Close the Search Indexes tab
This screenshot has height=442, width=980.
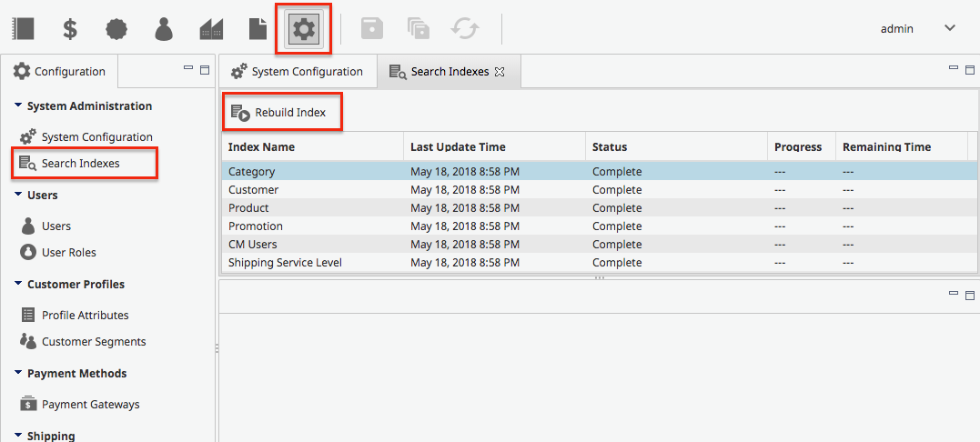click(500, 72)
